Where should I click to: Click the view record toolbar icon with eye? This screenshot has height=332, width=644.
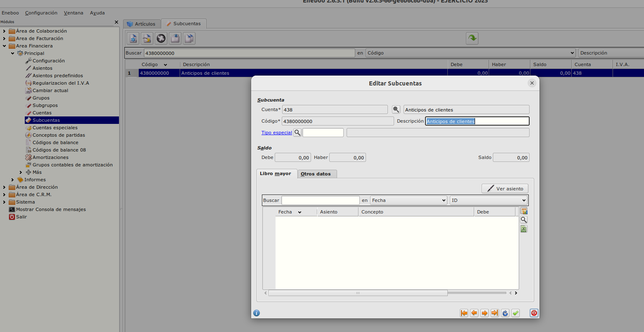click(x=175, y=38)
